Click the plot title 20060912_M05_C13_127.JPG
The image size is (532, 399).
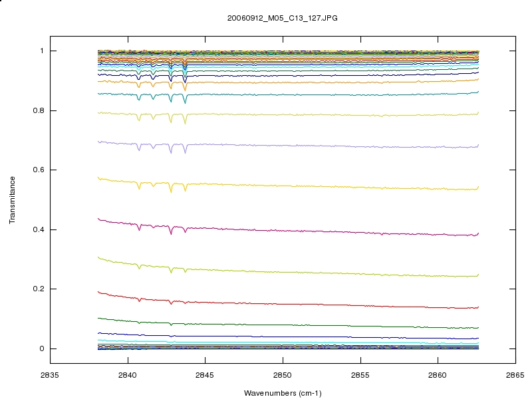(282, 18)
